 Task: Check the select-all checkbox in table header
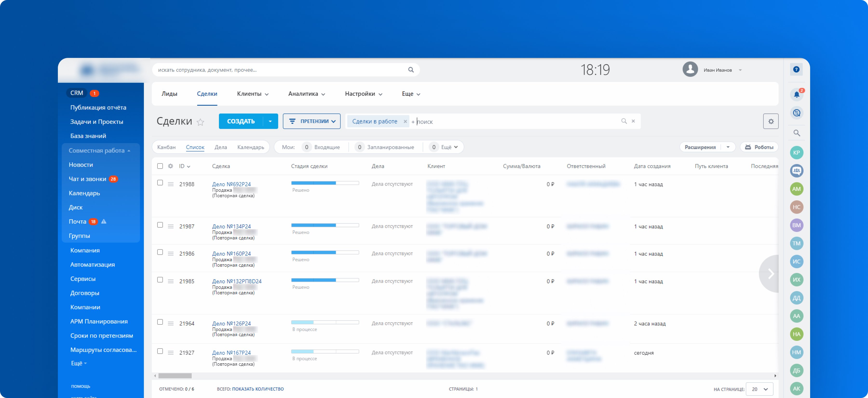tap(160, 166)
